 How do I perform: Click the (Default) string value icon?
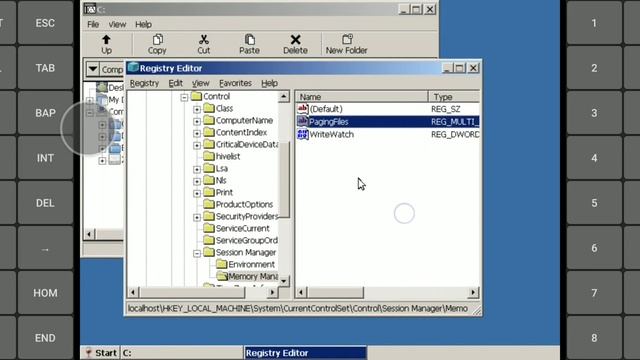coord(302,109)
